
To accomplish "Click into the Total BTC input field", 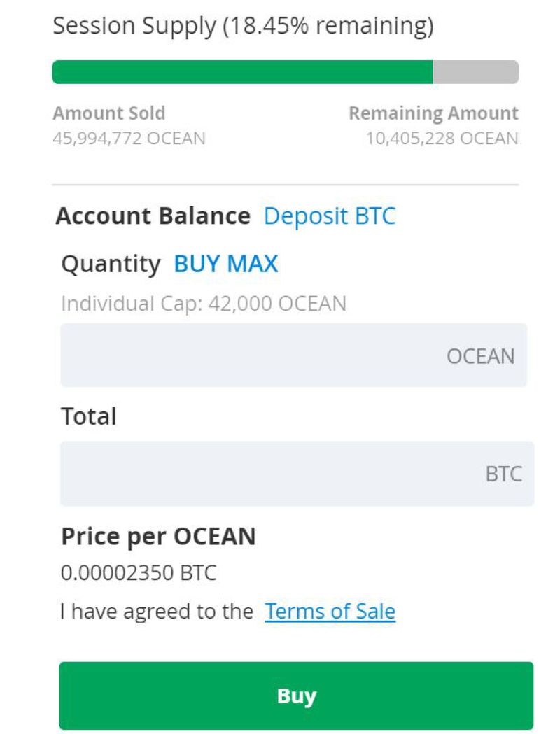I will tap(266, 474).
